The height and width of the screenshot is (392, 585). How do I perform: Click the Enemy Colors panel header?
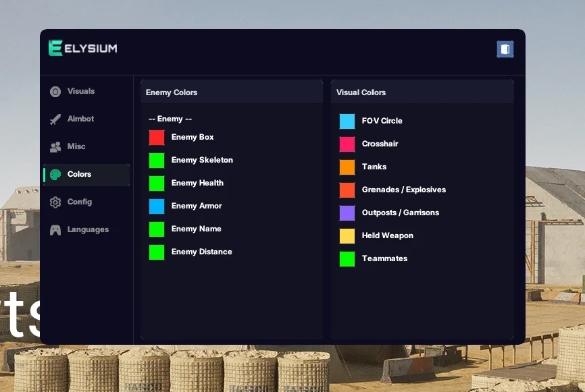[x=232, y=92]
